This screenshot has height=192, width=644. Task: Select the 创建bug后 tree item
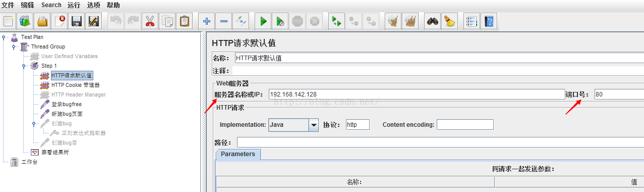[x=64, y=142]
